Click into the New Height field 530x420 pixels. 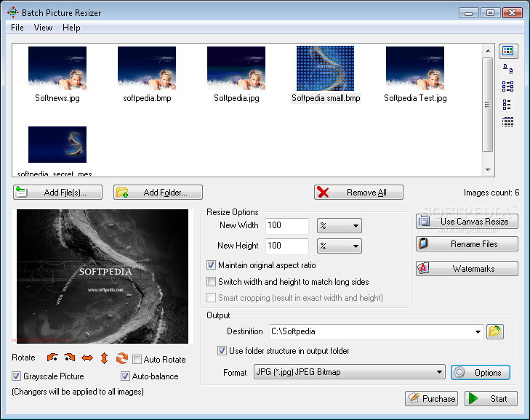tap(287, 246)
